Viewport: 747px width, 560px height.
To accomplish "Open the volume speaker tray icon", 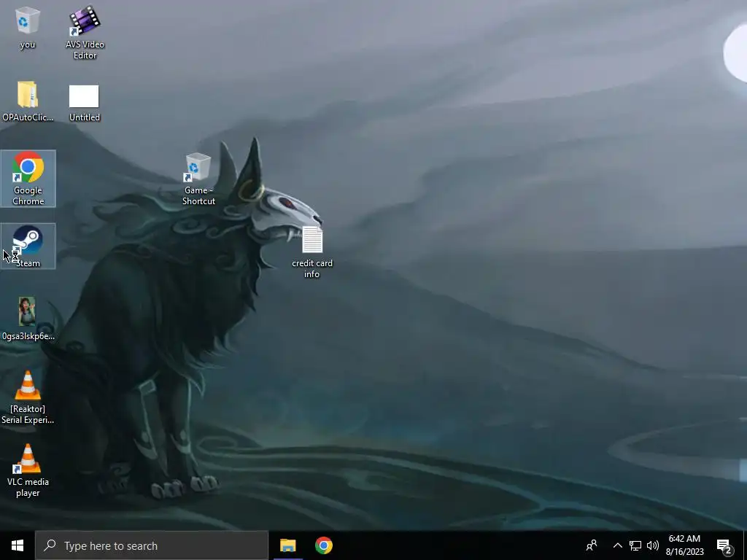I will [x=653, y=545].
